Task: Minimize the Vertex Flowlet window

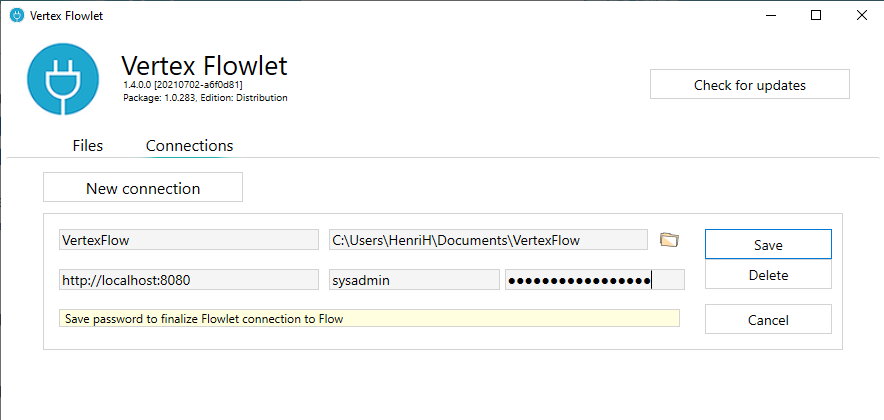Action: click(771, 16)
